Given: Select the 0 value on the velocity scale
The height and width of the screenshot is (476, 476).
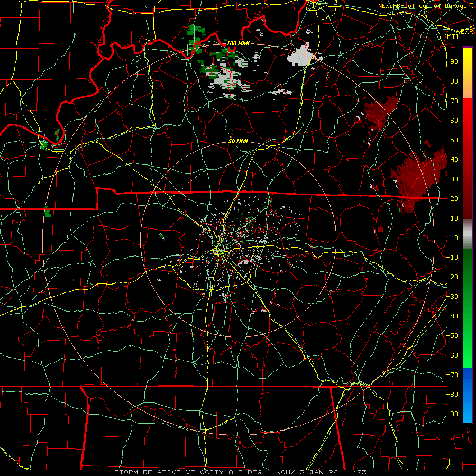Looking at the screenshot, I should click(x=456, y=237).
